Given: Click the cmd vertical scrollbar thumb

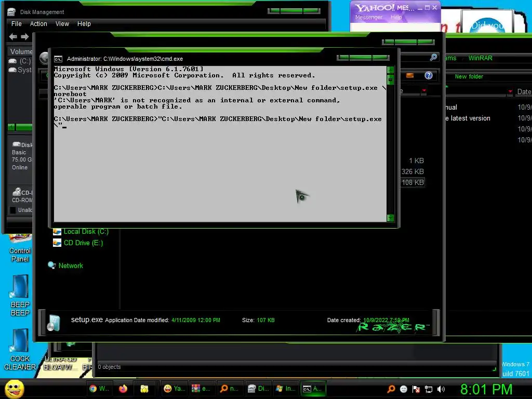Looking at the screenshot, I should tap(390, 80).
